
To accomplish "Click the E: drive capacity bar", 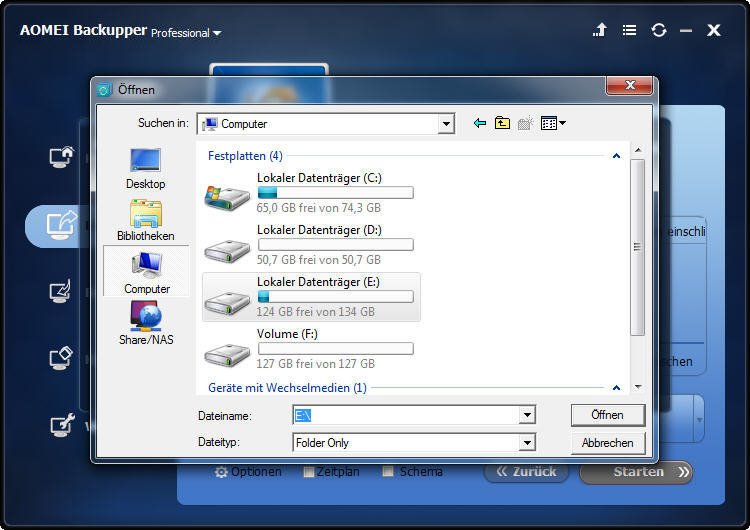I will click(335, 297).
